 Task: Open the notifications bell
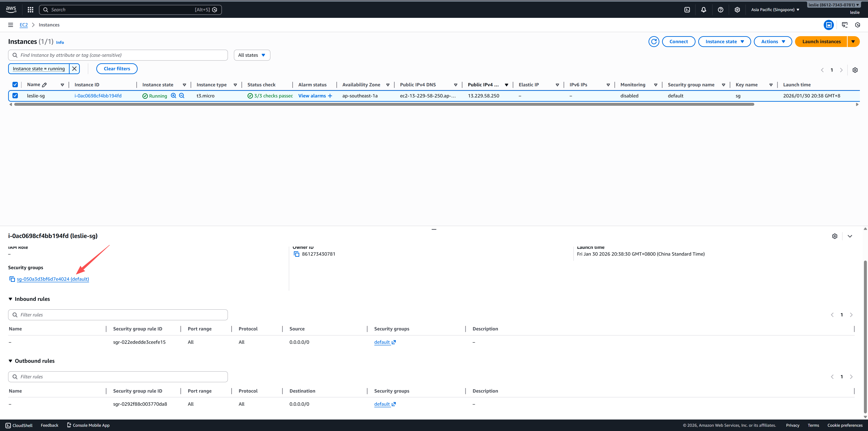pos(704,10)
